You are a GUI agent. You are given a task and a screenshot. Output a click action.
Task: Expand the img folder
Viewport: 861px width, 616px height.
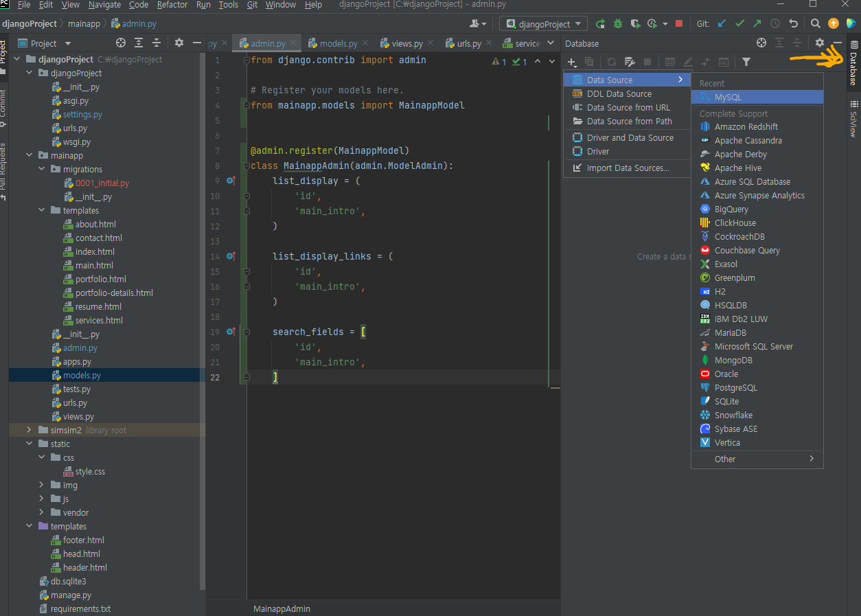(41, 486)
